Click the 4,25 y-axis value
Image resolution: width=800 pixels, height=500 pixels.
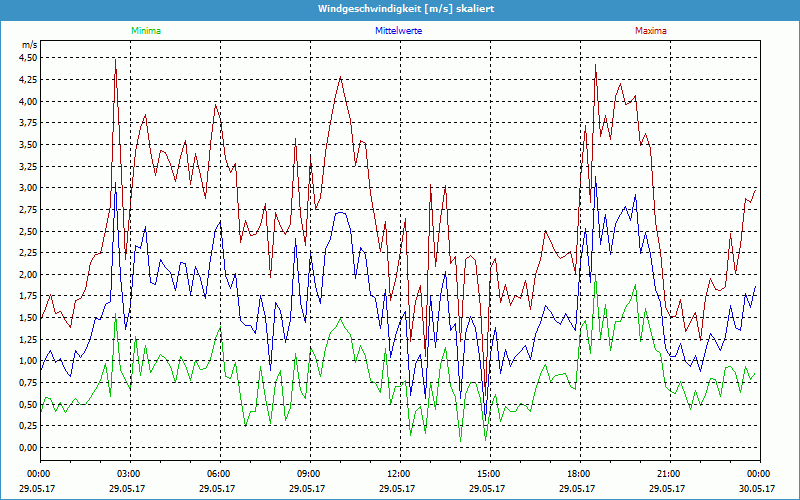[29, 80]
